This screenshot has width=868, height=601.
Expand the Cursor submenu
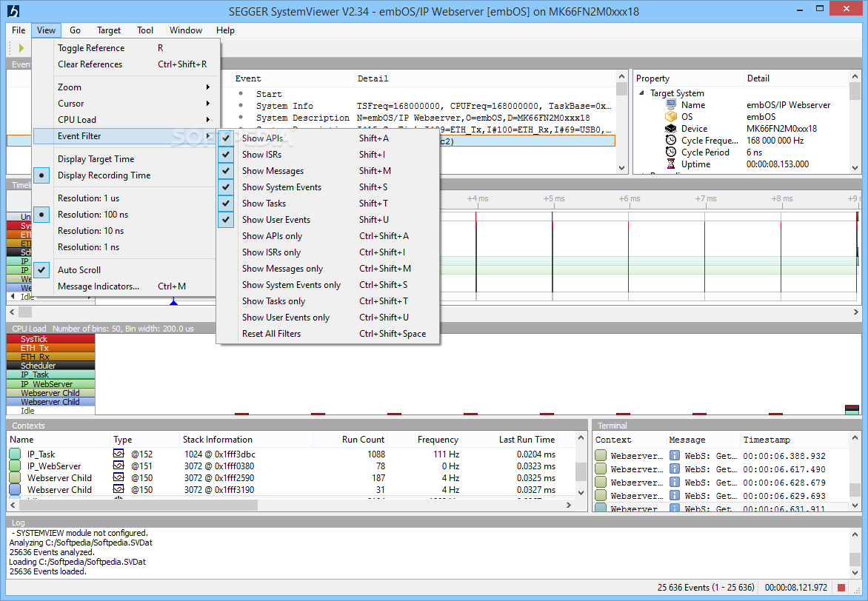coord(124,104)
